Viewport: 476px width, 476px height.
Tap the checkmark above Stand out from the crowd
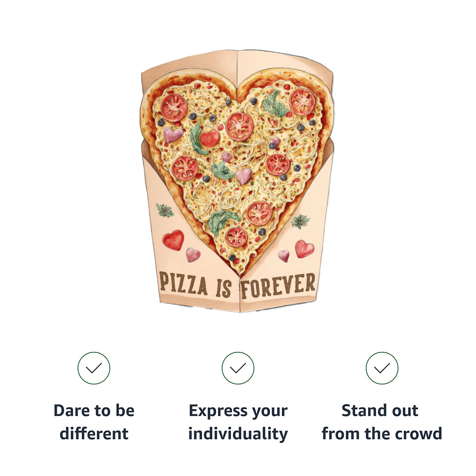click(382, 368)
